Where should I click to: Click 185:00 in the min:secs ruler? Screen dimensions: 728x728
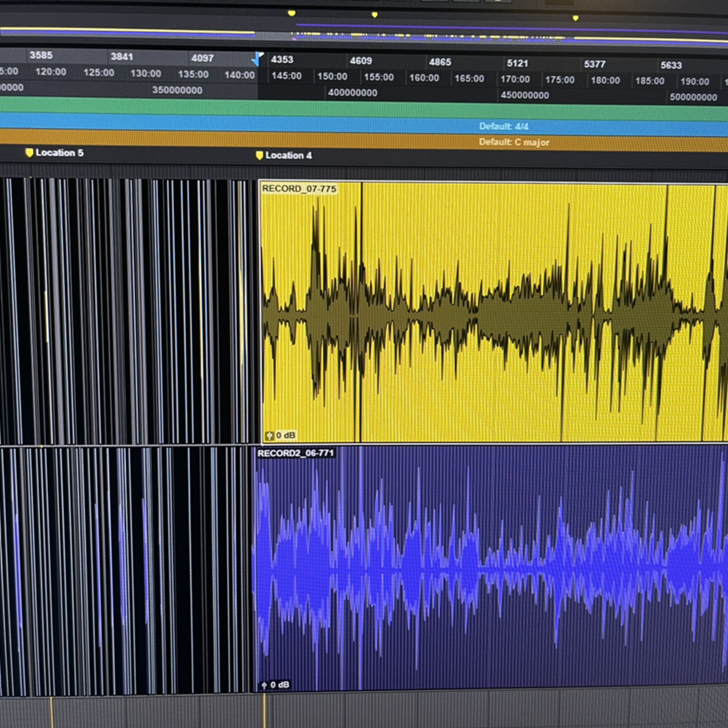point(650,81)
